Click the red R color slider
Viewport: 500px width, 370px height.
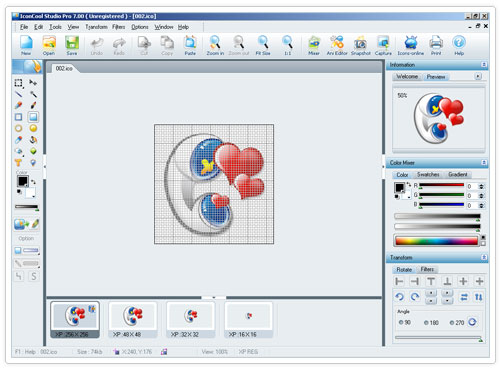[441, 185]
